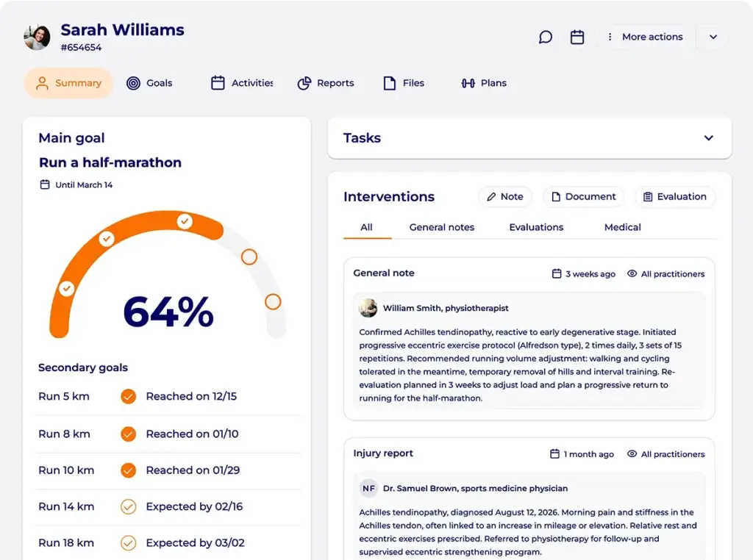
Task: Add a new Document intervention
Action: pos(583,197)
